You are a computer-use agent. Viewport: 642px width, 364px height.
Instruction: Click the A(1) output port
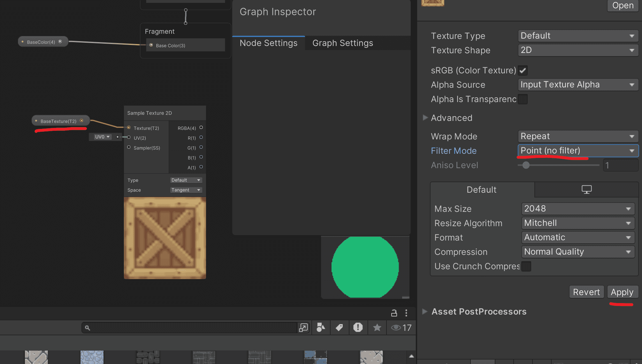click(201, 167)
